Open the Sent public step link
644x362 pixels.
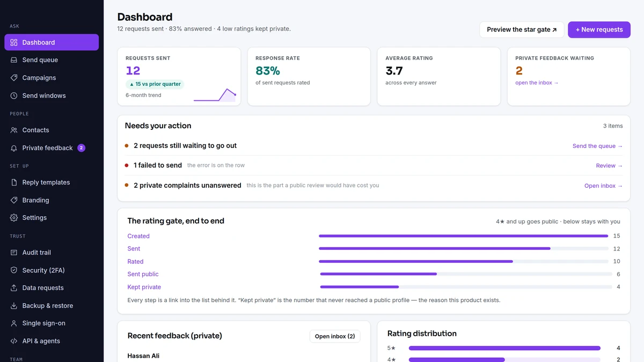143,274
